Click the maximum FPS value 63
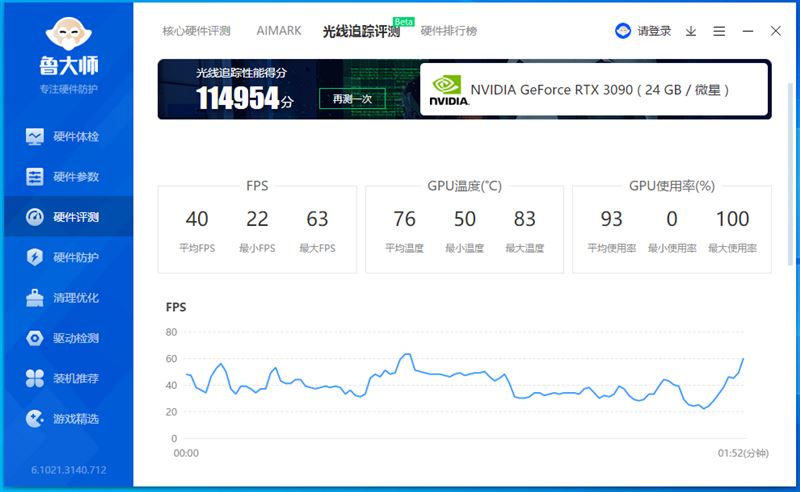 point(317,219)
